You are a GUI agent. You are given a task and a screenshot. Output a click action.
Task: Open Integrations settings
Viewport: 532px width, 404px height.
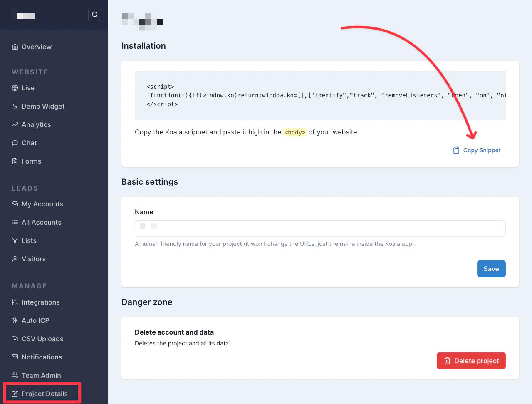tap(40, 302)
